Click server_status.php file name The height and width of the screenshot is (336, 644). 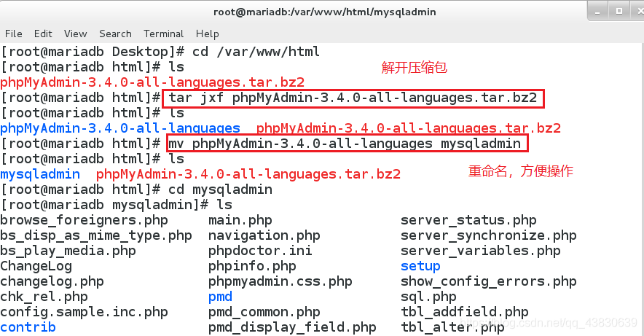468,220
